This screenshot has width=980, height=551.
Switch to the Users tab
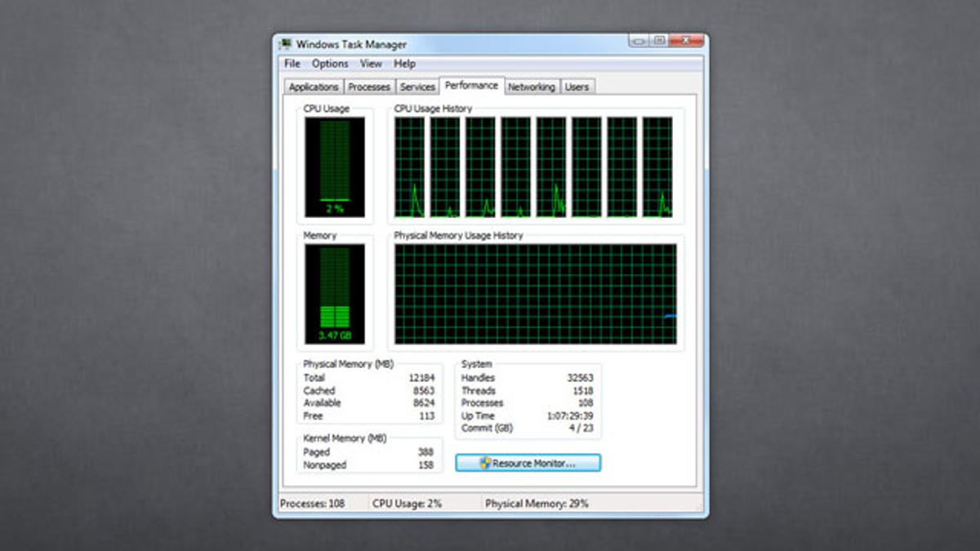tap(577, 87)
